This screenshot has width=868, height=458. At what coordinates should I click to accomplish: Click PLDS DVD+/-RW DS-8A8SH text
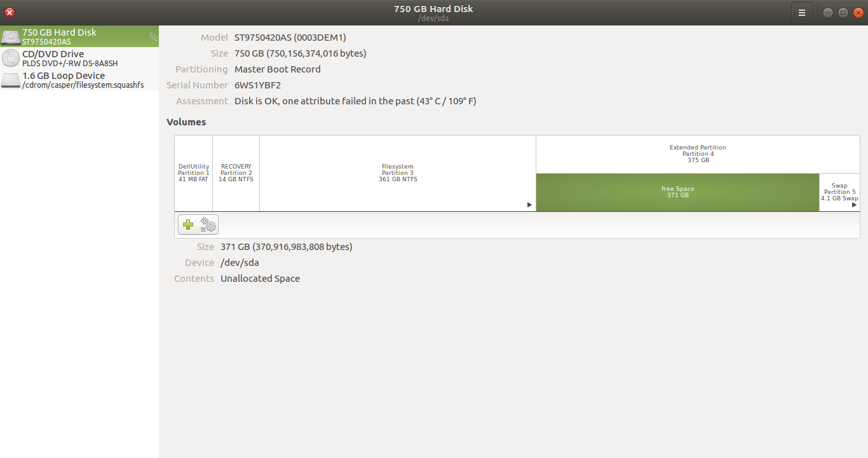coord(70,64)
